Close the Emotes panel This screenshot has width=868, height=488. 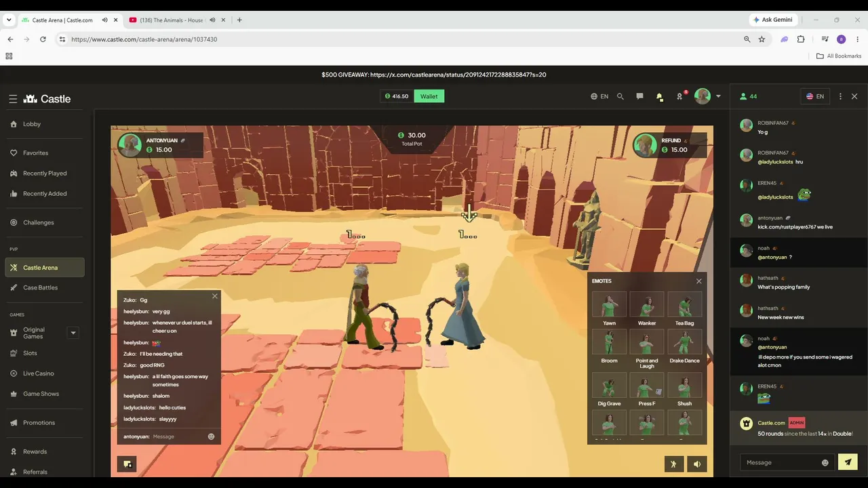coord(699,281)
